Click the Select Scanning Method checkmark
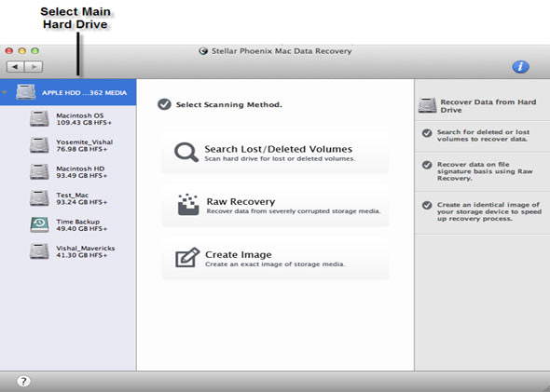Viewport: 550px width, 392px height. click(x=164, y=104)
